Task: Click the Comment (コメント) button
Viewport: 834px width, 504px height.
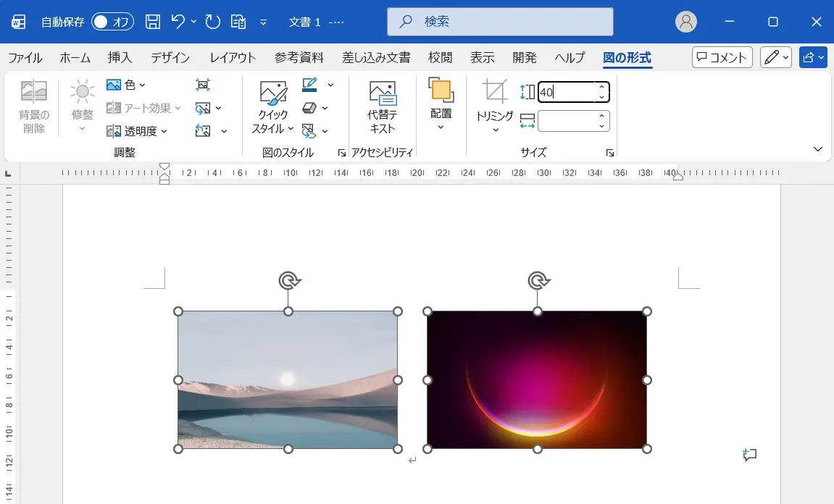Action: click(x=722, y=57)
